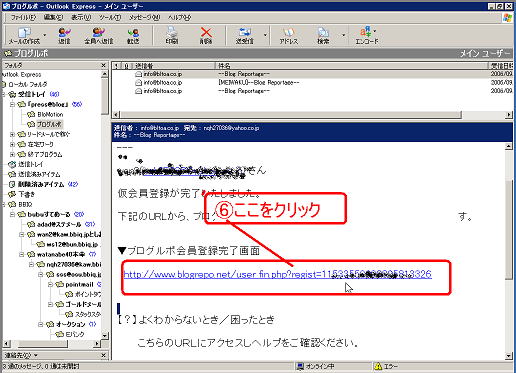Viewport: 516px width, 373px height.
Task: Close the フォルダ pane with its X
Action: [x=103, y=65]
